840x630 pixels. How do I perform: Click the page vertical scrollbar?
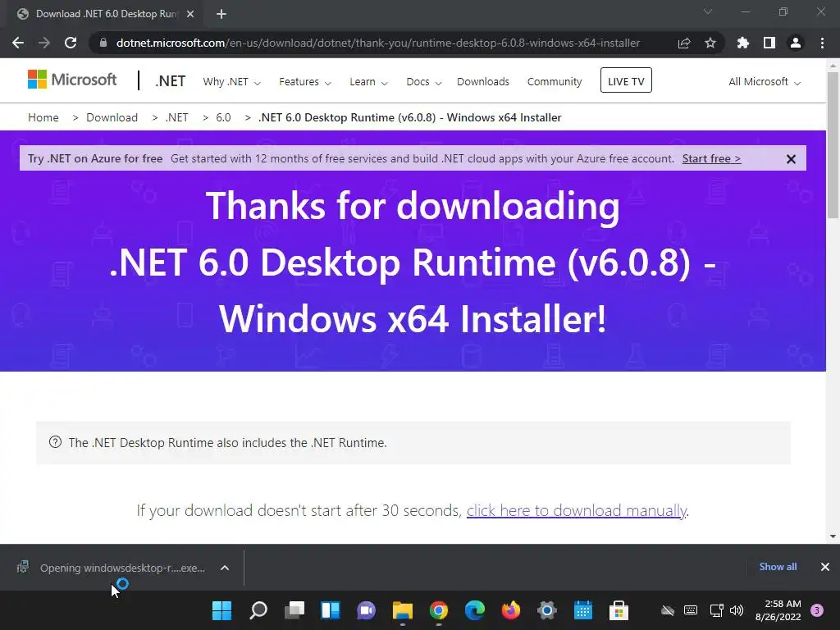pos(833,144)
